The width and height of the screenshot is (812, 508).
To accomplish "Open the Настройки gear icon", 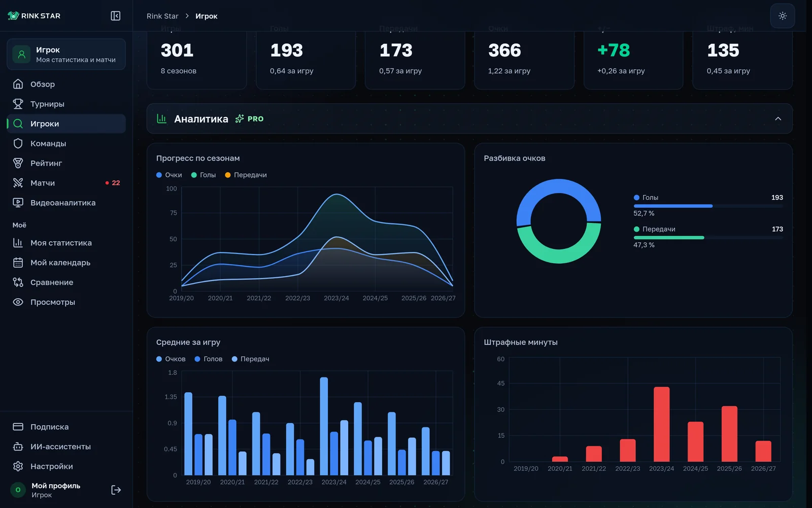I will [x=18, y=466].
